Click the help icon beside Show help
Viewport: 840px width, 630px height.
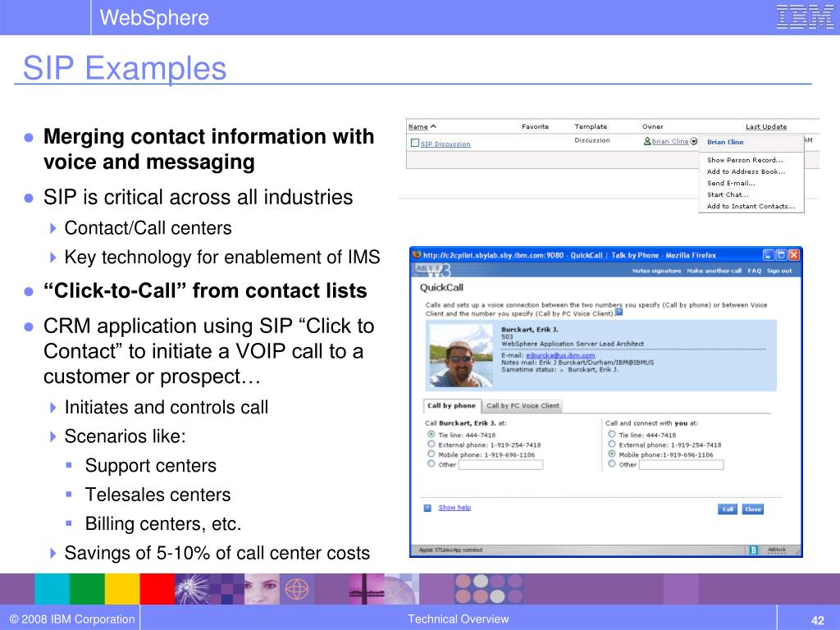[427, 508]
